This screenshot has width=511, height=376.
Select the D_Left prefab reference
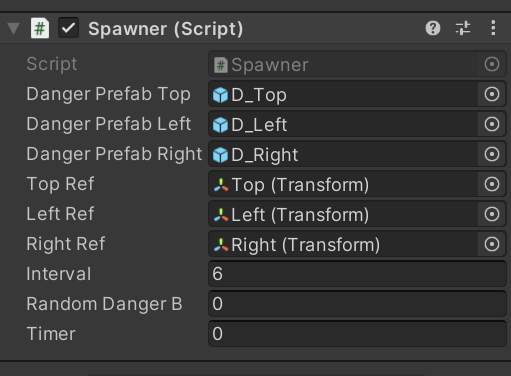coord(343,124)
